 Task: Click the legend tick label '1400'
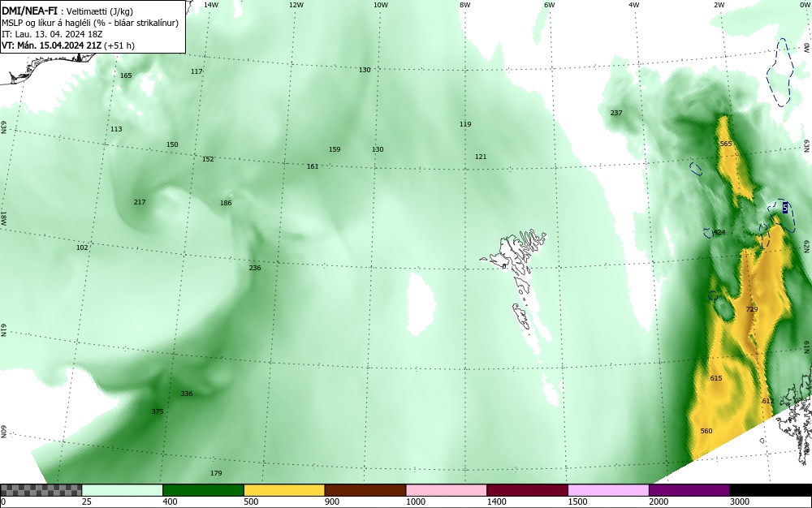coord(496,502)
